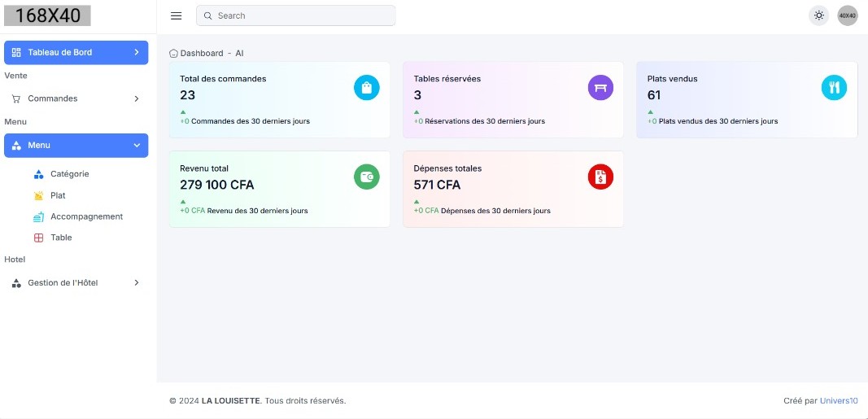Click the Gestion de l'Hôtel icon
Viewport: 868px width, 419px height.
click(16, 283)
